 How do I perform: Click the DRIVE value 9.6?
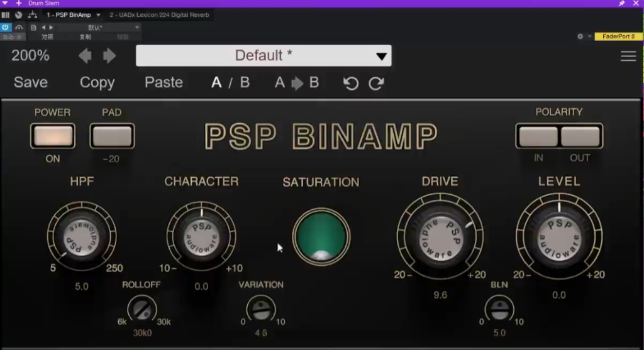(440, 295)
